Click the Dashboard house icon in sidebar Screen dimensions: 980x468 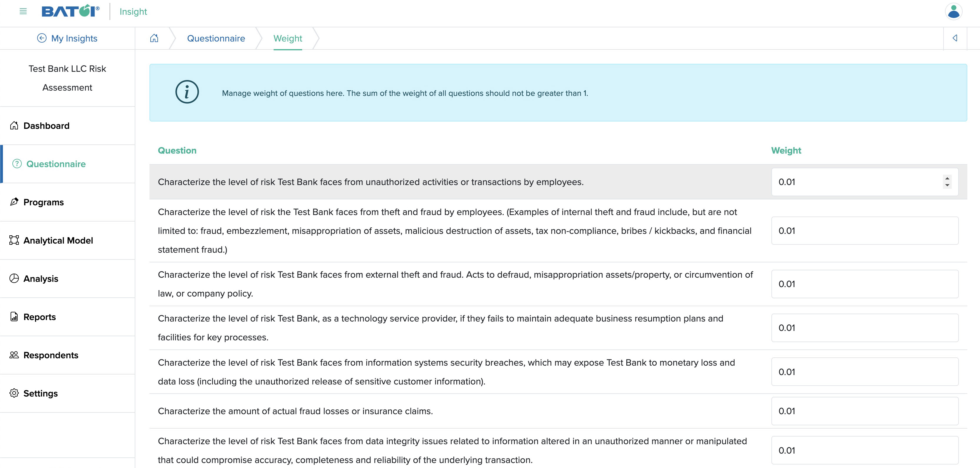14,126
